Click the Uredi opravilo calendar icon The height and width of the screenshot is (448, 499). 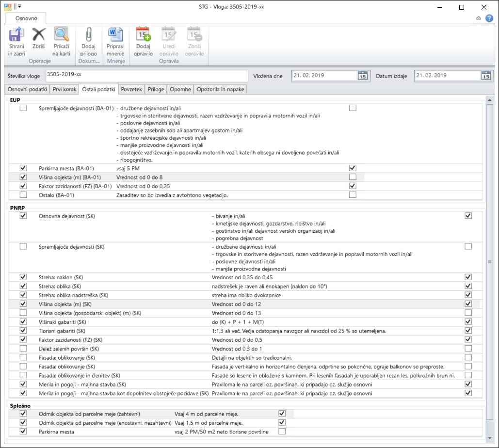(x=169, y=34)
